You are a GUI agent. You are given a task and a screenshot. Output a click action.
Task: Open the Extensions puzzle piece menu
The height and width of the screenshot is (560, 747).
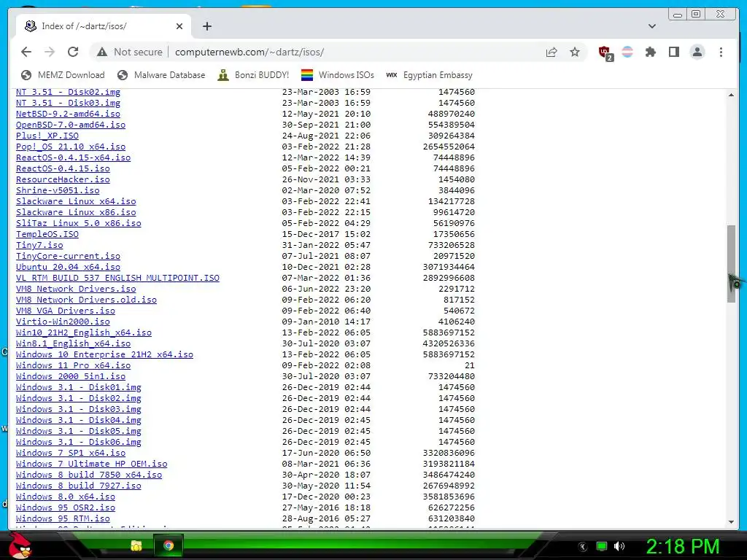[650, 52]
